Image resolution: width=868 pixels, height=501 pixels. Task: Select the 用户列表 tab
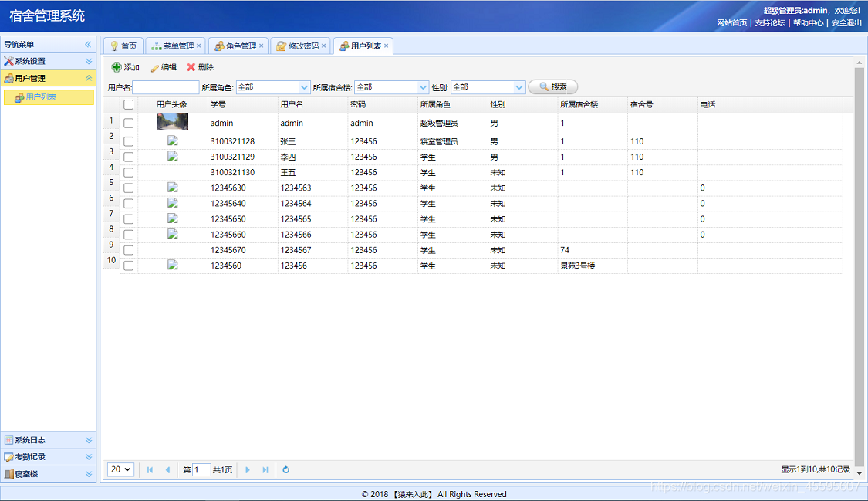point(362,46)
